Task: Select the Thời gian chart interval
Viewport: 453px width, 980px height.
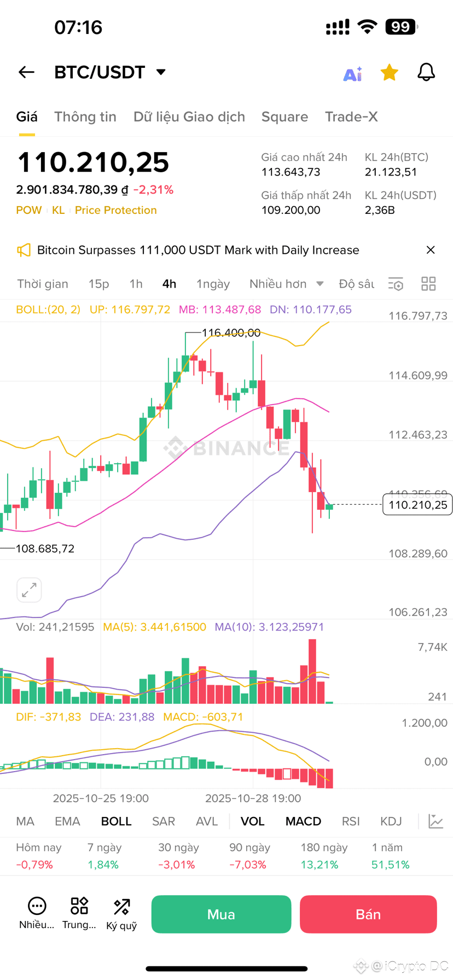Action: tap(43, 284)
